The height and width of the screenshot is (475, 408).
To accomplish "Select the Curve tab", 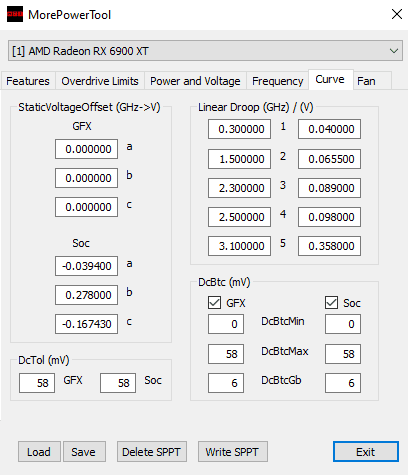I will [x=330, y=80].
